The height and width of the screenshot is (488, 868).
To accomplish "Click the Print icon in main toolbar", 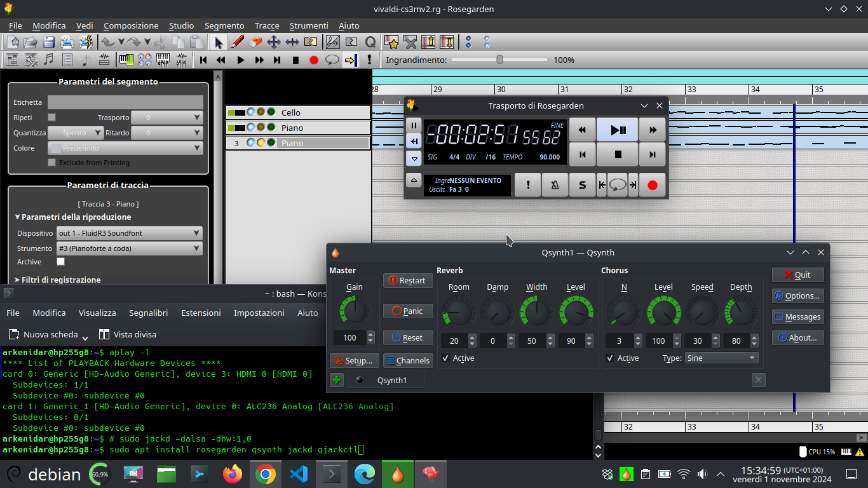I will point(67,43).
